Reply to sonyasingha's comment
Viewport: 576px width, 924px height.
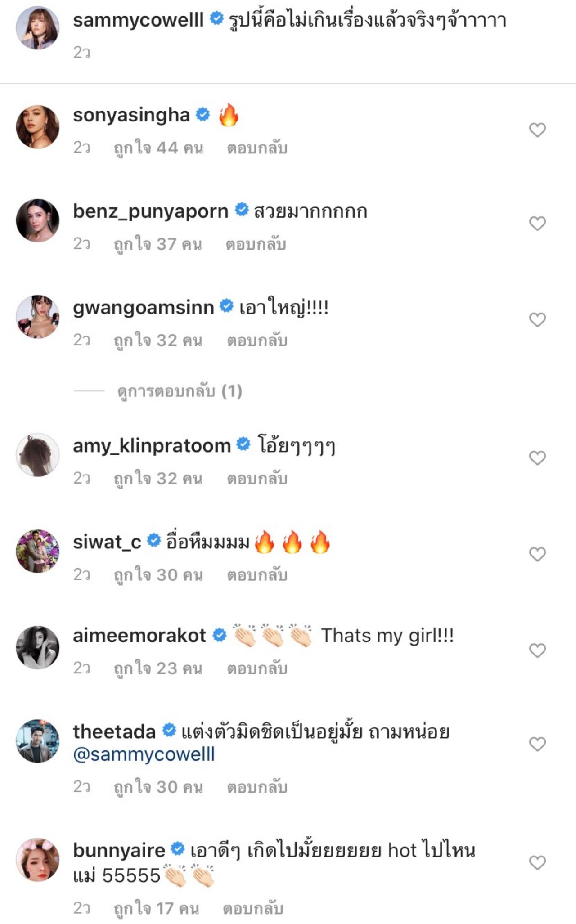(257, 148)
